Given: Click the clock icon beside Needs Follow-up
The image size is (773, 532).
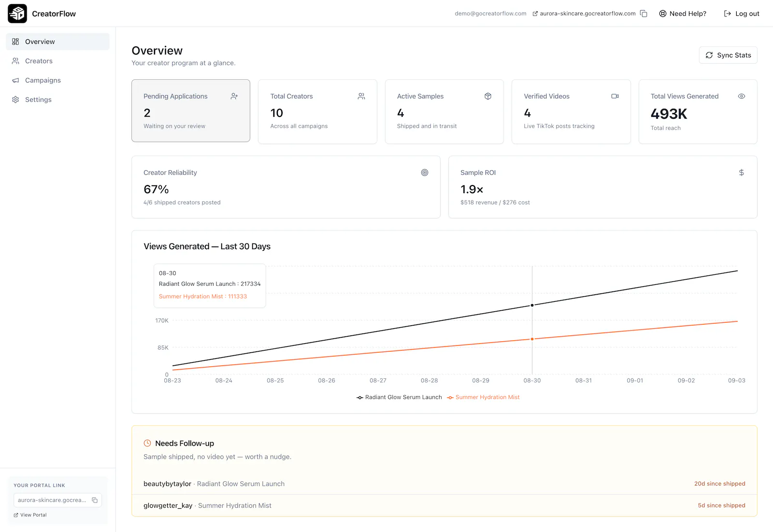Looking at the screenshot, I should [x=147, y=443].
